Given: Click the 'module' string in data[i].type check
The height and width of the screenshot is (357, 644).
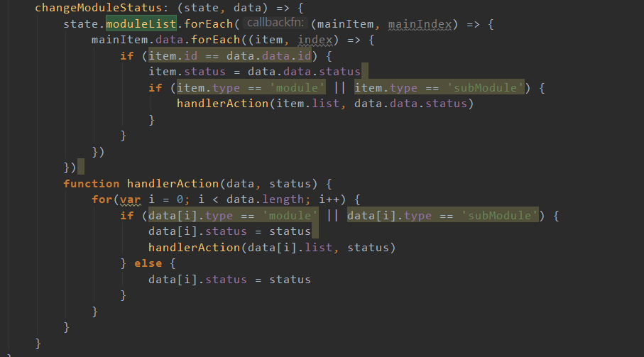Looking at the screenshot, I should pos(290,216).
